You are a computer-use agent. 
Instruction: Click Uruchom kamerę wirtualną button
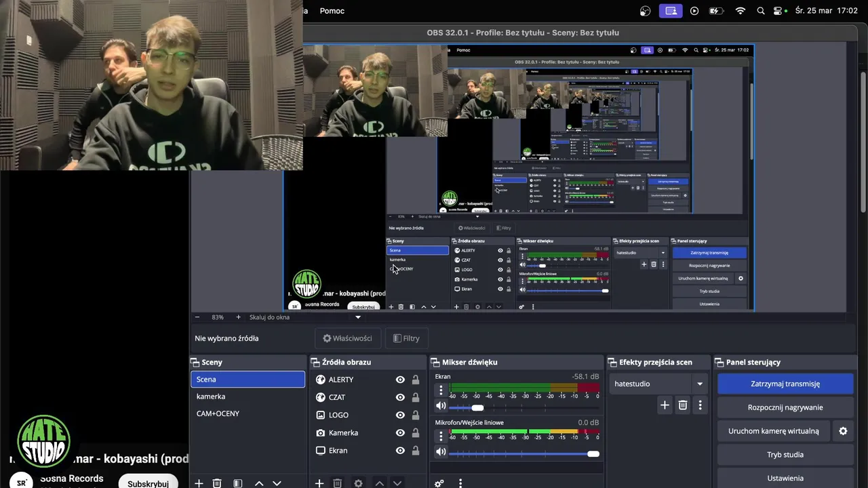point(774,431)
